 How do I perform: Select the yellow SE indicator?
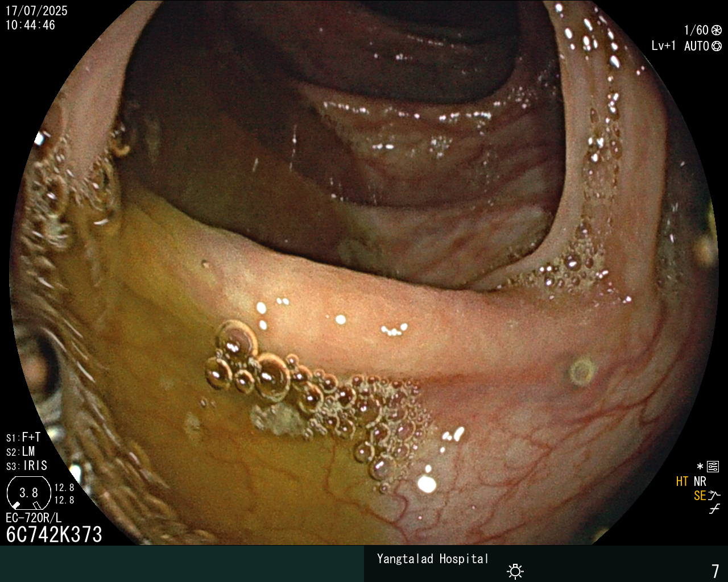tap(700, 496)
